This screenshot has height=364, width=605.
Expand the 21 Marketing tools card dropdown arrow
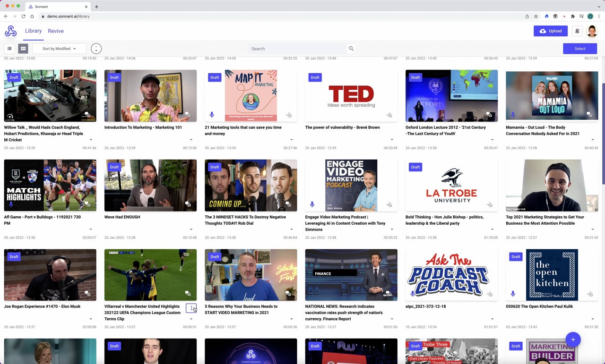coord(292,140)
